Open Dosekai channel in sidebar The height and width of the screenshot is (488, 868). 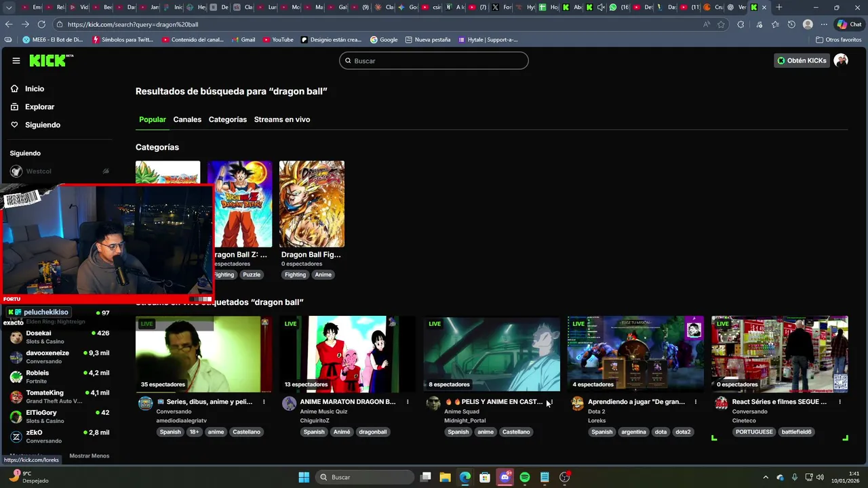pos(60,337)
